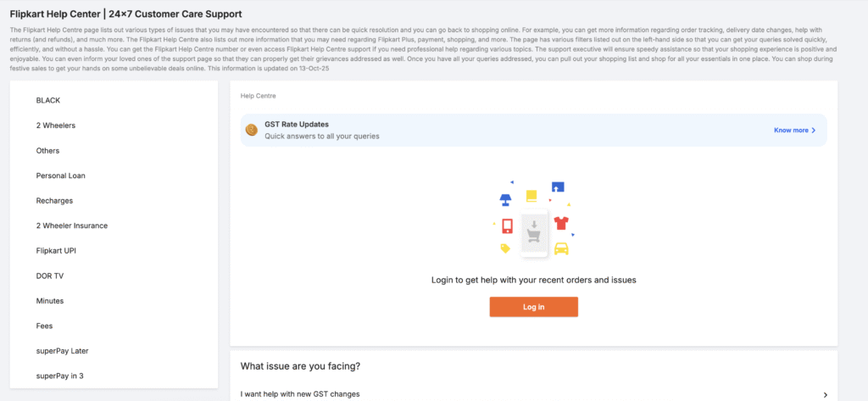The image size is (868, 401).
Task: Select Recharges in the sidebar
Action: point(54,201)
